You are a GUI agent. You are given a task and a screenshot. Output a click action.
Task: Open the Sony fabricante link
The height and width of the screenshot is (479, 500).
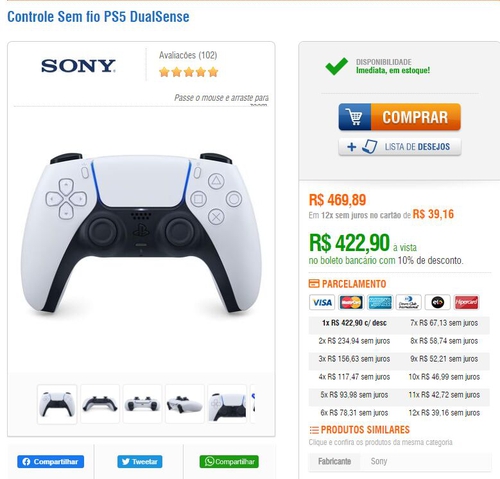click(379, 461)
